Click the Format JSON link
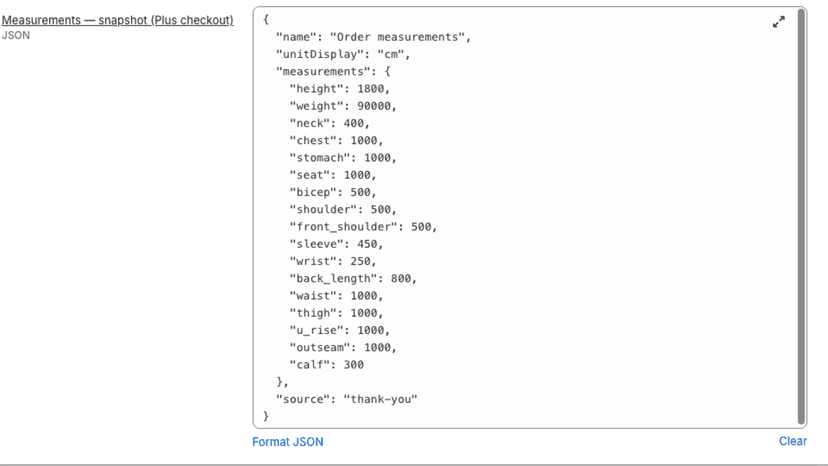This screenshot has width=828, height=466. click(288, 442)
